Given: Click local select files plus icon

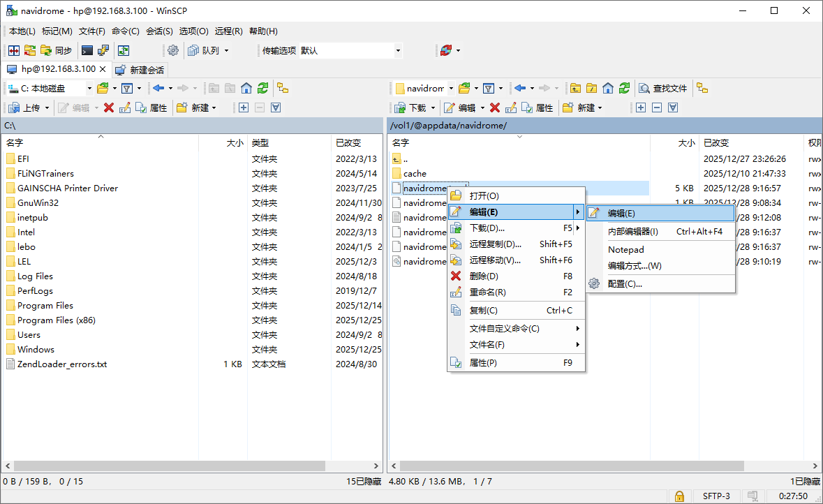Looking at the screenshot, I should (244, 108).
